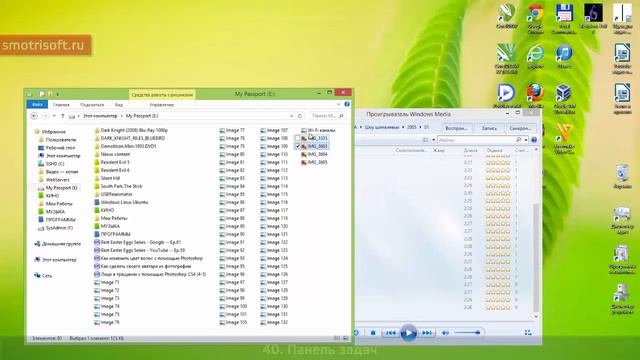The image size is (640, 360).
Task: Switch Explorer to large icons view button
Action: tap(346, 338)
